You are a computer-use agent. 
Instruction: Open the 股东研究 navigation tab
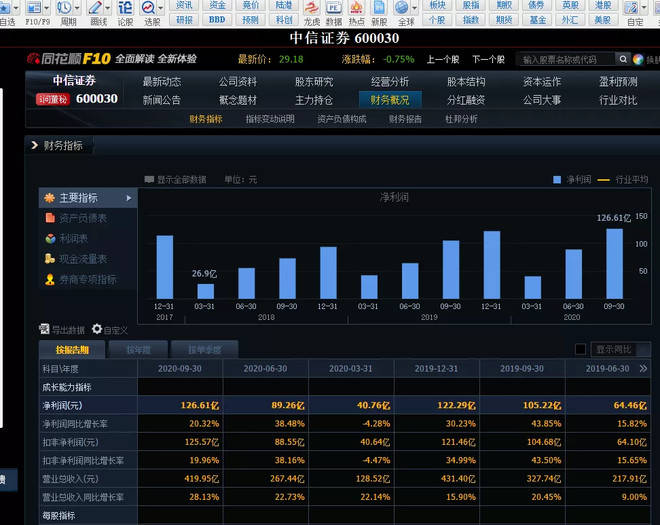click(314, 81)
